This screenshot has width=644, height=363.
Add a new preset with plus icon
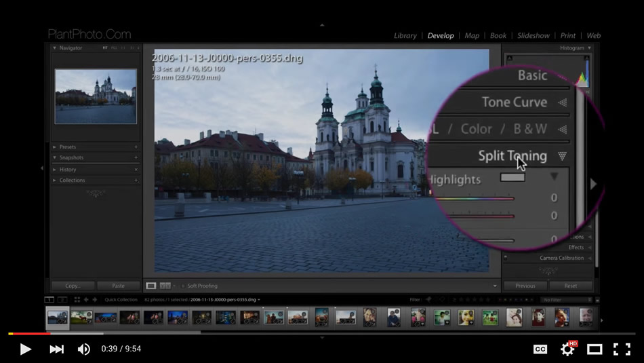tap(136, 147)
